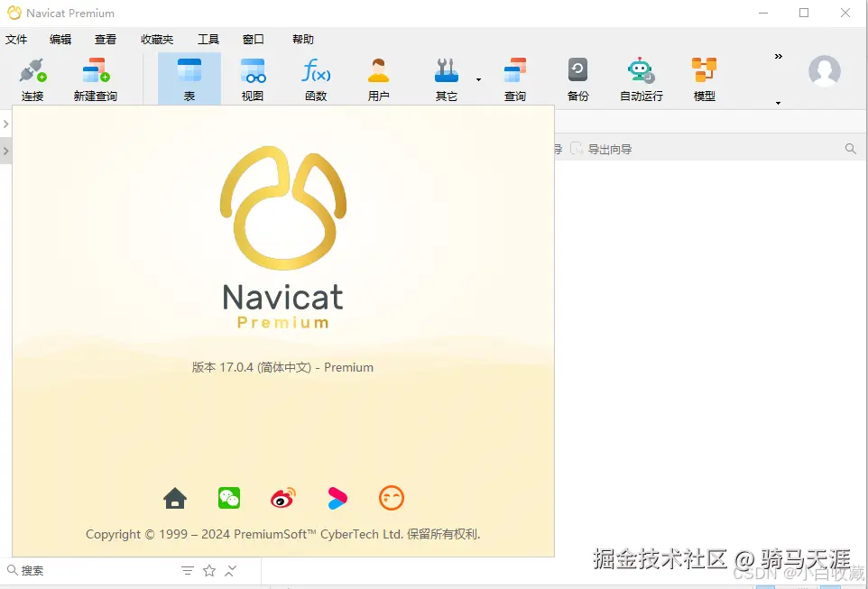Open the Youku video link icon
Screen dimensions: 868x589
click(x=337, y=498)
